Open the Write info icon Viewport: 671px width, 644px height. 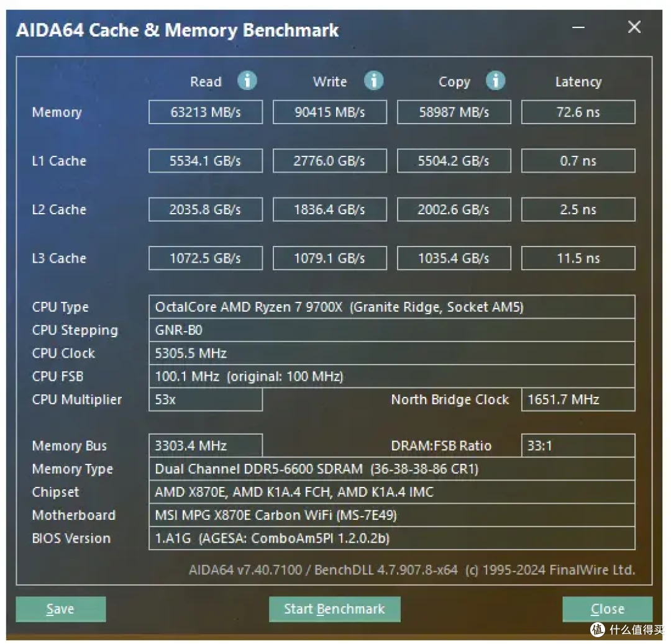click(373, 80)
